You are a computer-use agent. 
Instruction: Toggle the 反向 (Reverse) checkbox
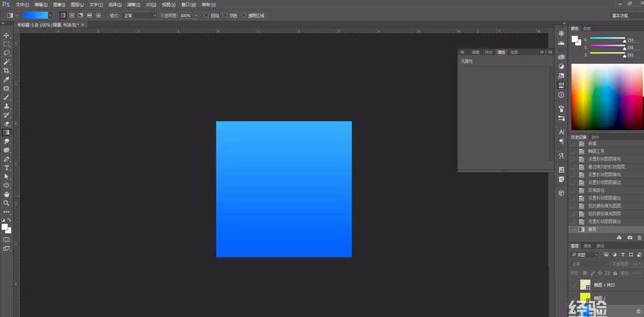point(205,15)
